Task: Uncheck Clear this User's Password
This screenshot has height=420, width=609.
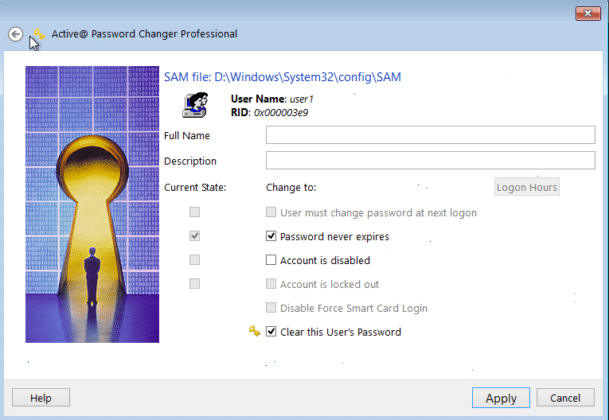Action: [x=271, y=331]
